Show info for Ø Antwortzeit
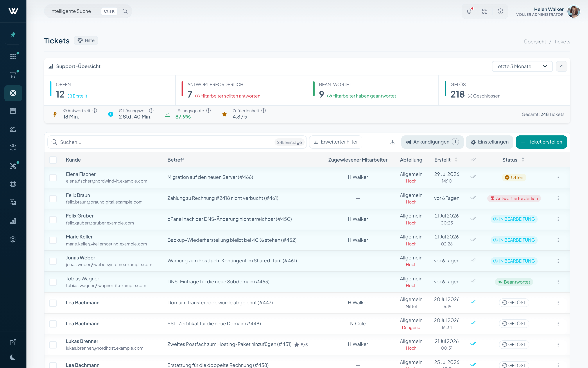 coord(95,111)
